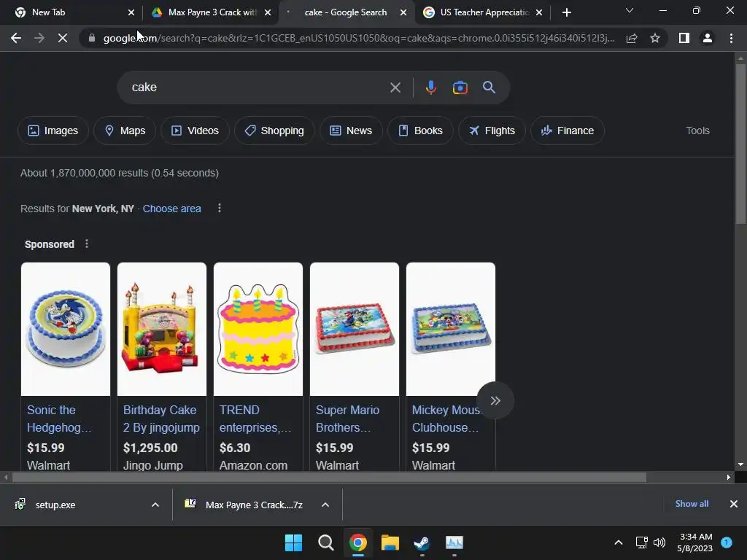This screenshot has width=747, height=560.
Task: Close the downloads bar
Action: (x=734, y=504)
